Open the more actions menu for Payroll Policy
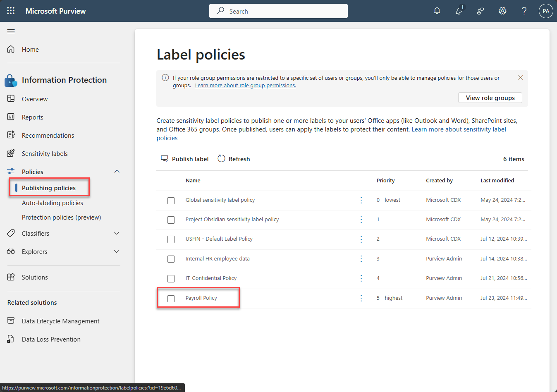557x392 pixels. click(361, 298)
